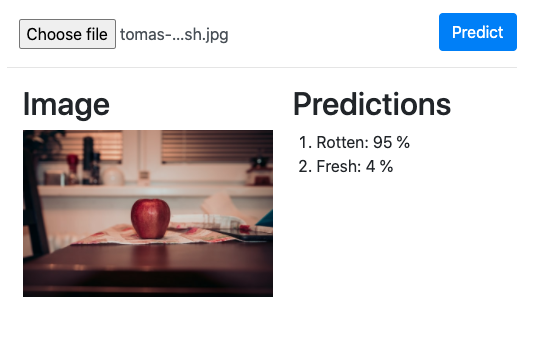Image resolution: width=540 pixels, height=362 pixels.
Task: Click list number 1 beside Rotten
Action: tap(305, 142)
